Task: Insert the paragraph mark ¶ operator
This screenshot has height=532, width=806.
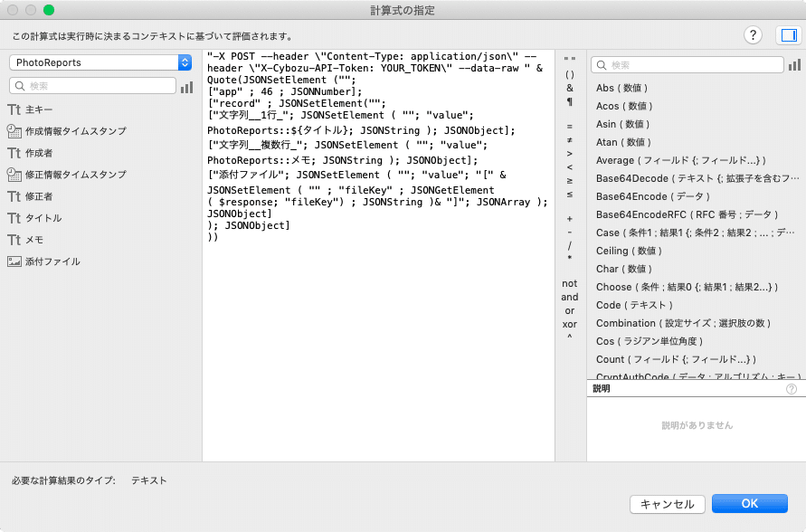Action: (570, 101)
